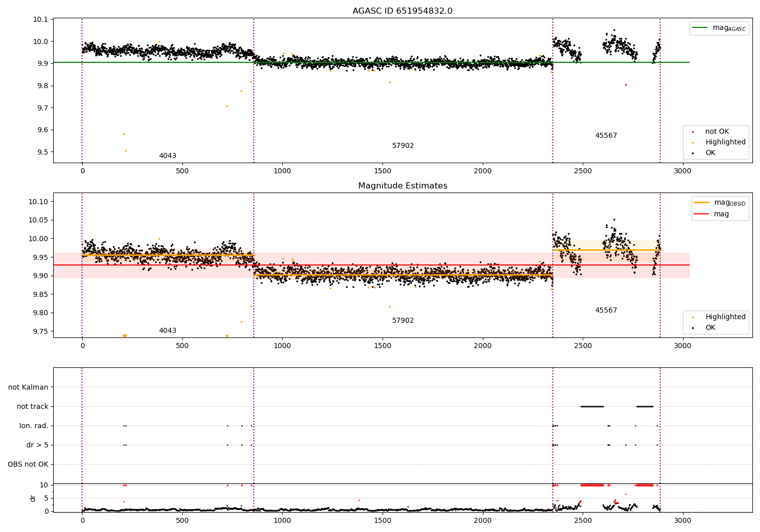Click the 500 x-axis tick of the bottom plot

point(182,520)
